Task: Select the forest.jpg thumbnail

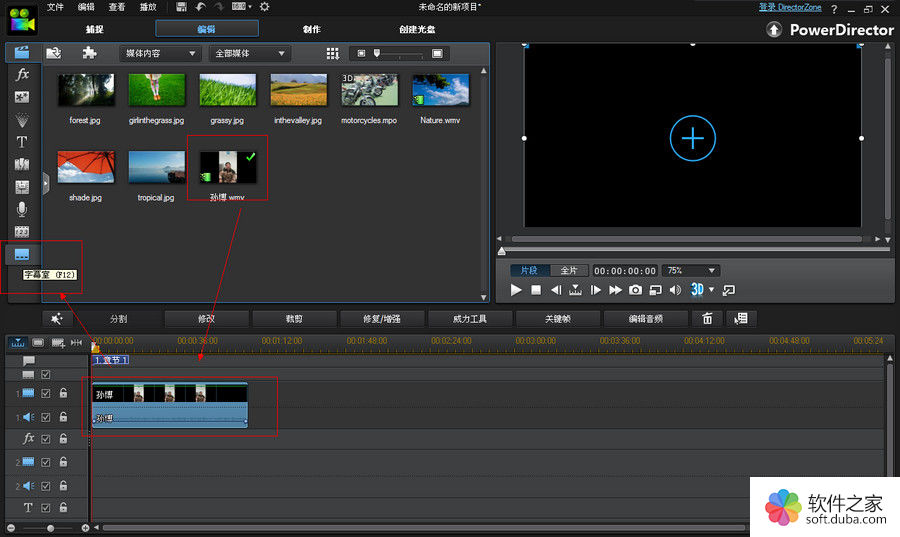Action: coord(86,90)
